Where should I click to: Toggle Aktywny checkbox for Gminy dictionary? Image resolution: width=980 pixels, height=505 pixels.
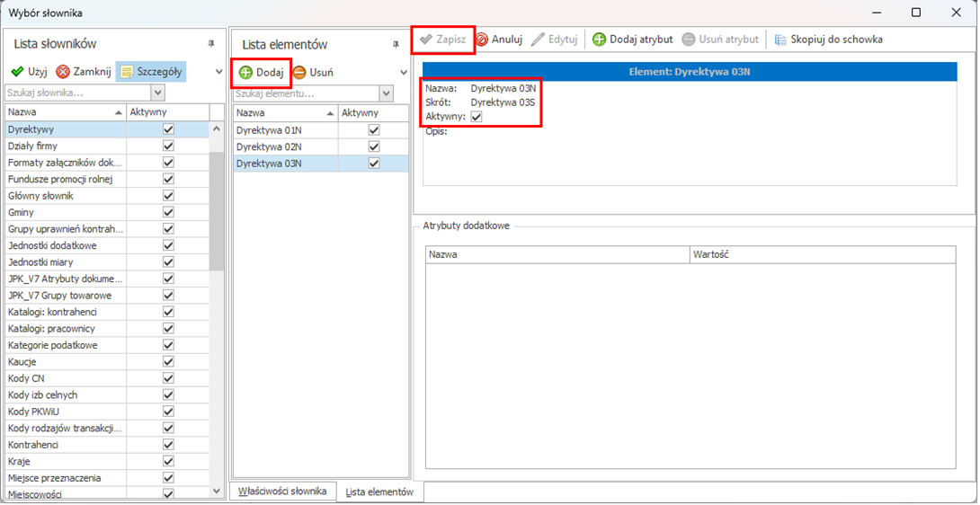tap(167, 212)
